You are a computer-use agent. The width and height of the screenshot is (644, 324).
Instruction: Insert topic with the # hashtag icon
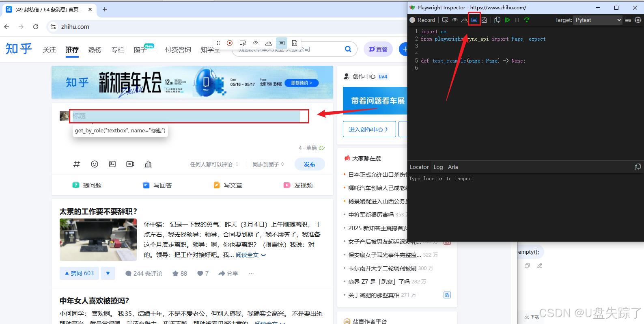pos(77,164)
